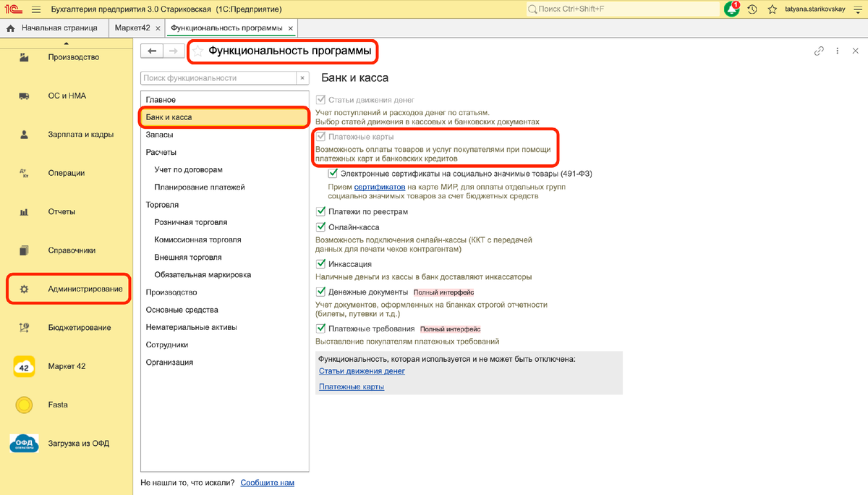Uncheck Платежные требования option
Image resolution: width=868 pixels, height=495 pixels.
[x=321, y=329]
